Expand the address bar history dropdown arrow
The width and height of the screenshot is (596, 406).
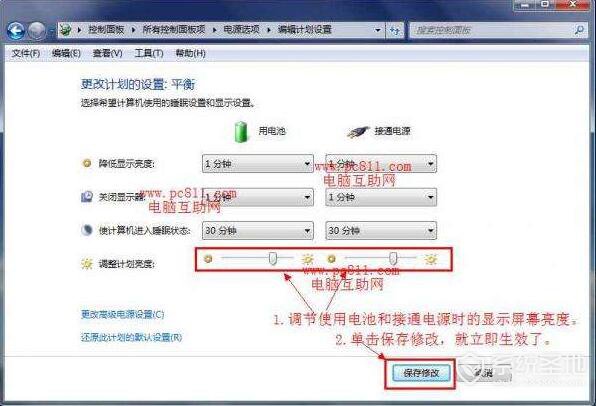[377, 30]
